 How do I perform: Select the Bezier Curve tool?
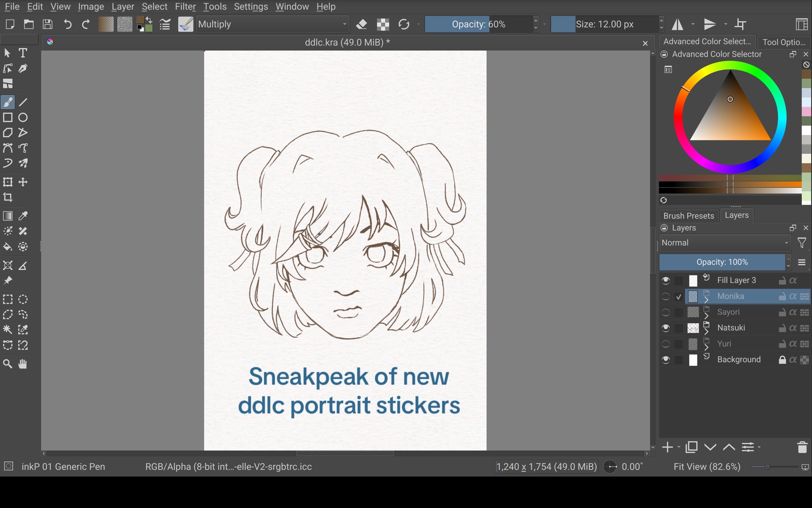[x=8, y=148]
